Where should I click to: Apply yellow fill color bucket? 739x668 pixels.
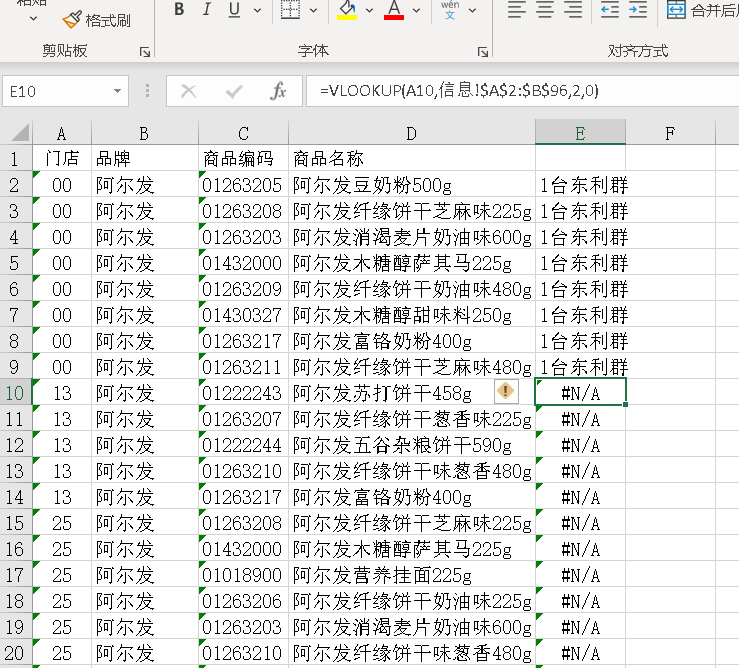pos(347,9)
